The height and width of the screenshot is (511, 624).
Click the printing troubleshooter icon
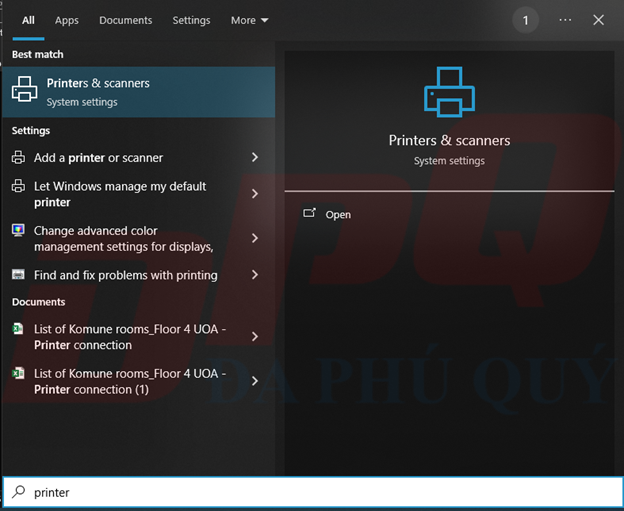[18, 275]
